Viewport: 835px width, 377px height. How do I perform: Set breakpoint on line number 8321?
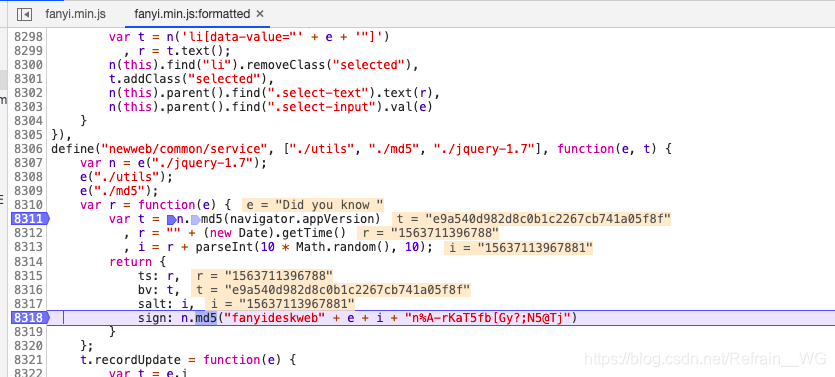click(x=29, y=360)
